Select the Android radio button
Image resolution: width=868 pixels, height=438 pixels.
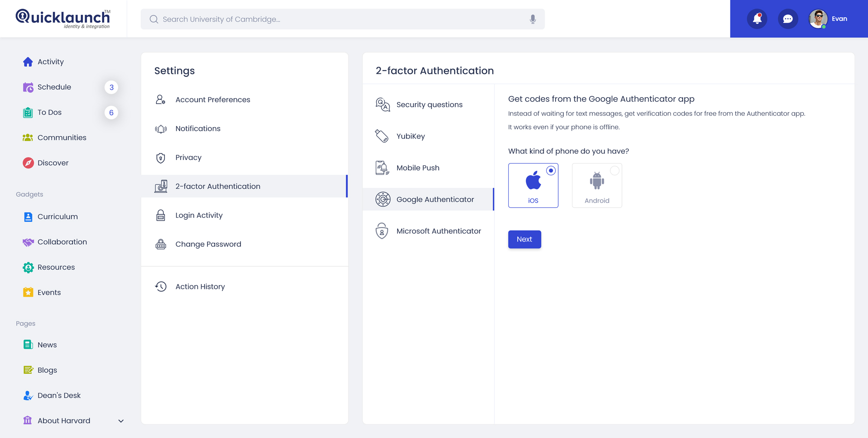[x=615, y=171]
